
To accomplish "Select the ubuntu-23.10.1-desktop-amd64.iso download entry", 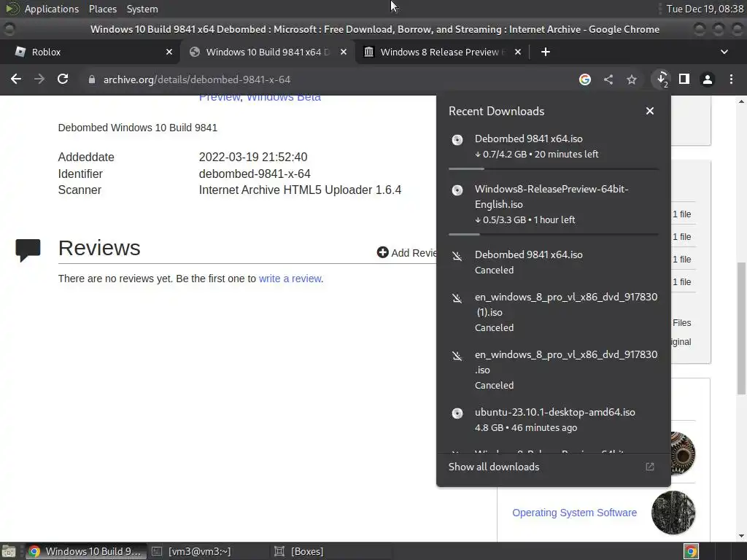I will pyautogui.click(x=553, y=419).
